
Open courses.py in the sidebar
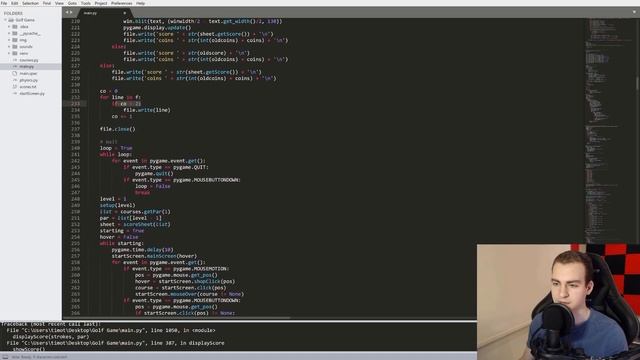[x=29, y=60]
